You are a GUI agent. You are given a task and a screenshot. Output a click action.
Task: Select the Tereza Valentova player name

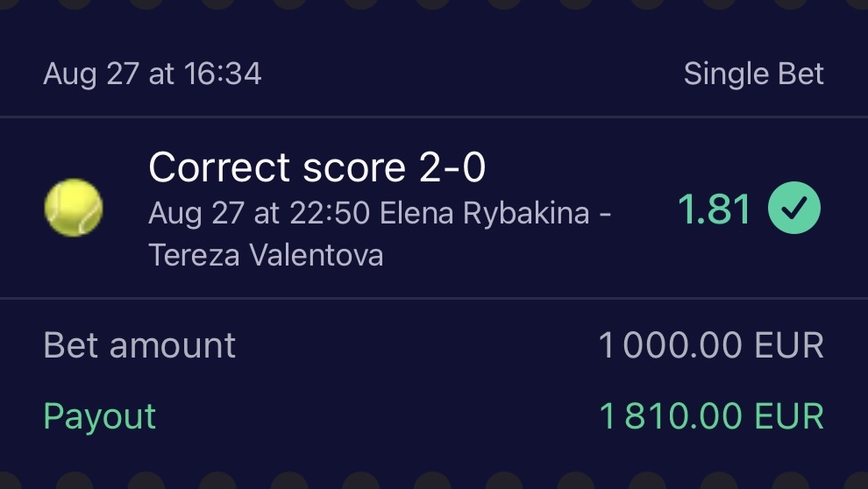coord(266,255)
